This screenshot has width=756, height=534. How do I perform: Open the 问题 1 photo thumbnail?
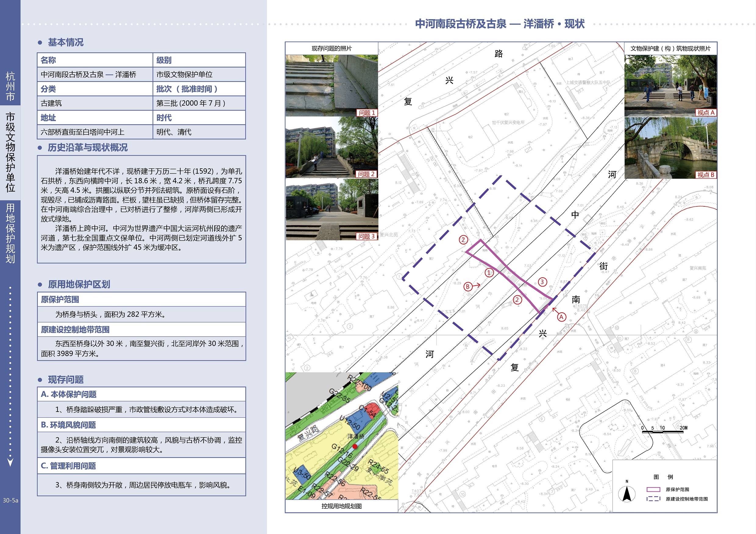331,86
